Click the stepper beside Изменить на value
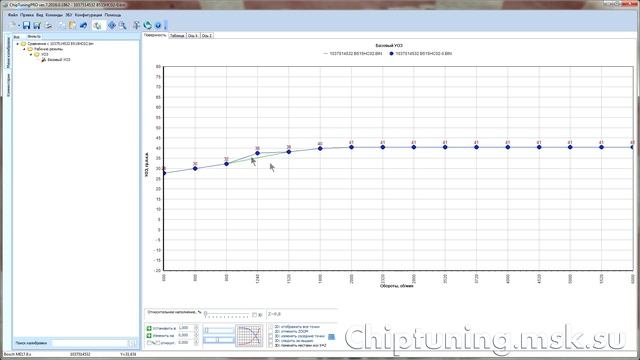 [196, 335]
